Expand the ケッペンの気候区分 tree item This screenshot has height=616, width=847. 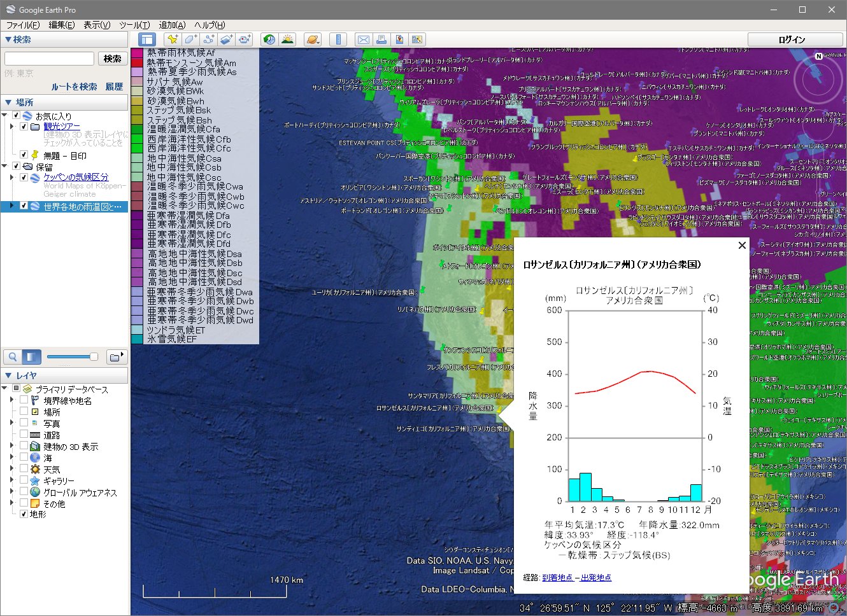pyautogui.click(x=11, y=178)
